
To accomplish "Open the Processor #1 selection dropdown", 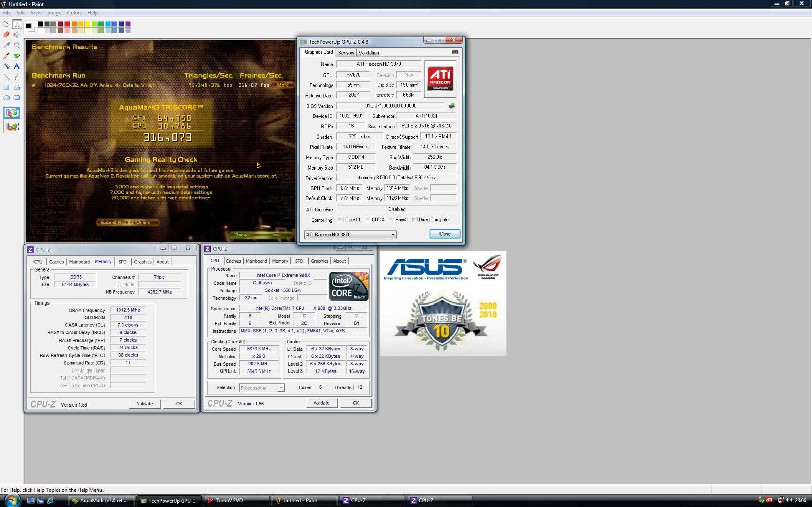I will coord(261,388).
